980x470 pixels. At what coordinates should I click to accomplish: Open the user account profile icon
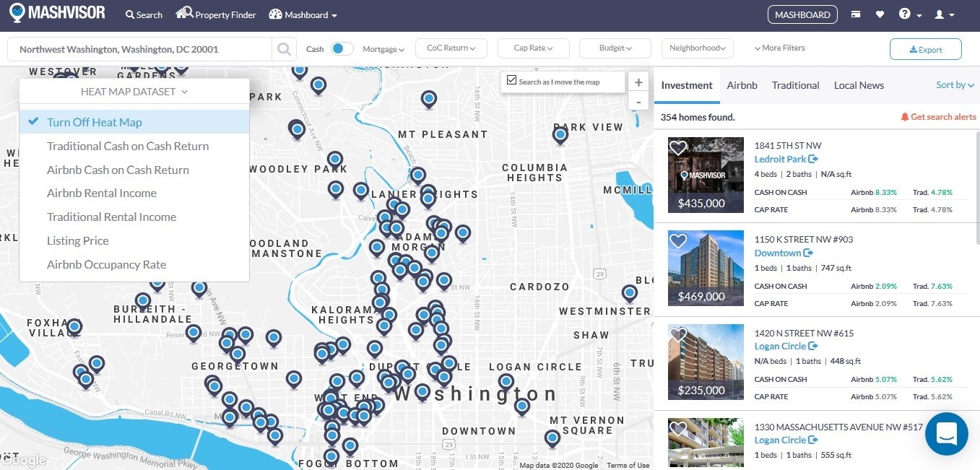pos(940,14)
